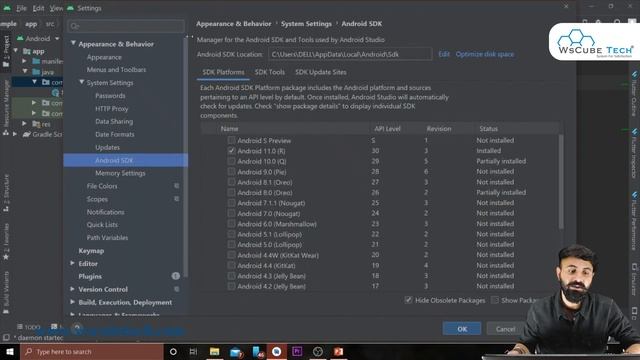Open the Flutter Performance side panel

(x=634, y=221)
